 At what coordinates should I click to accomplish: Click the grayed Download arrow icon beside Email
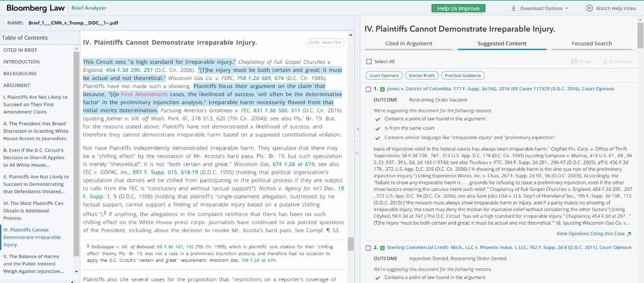point(605,61)
